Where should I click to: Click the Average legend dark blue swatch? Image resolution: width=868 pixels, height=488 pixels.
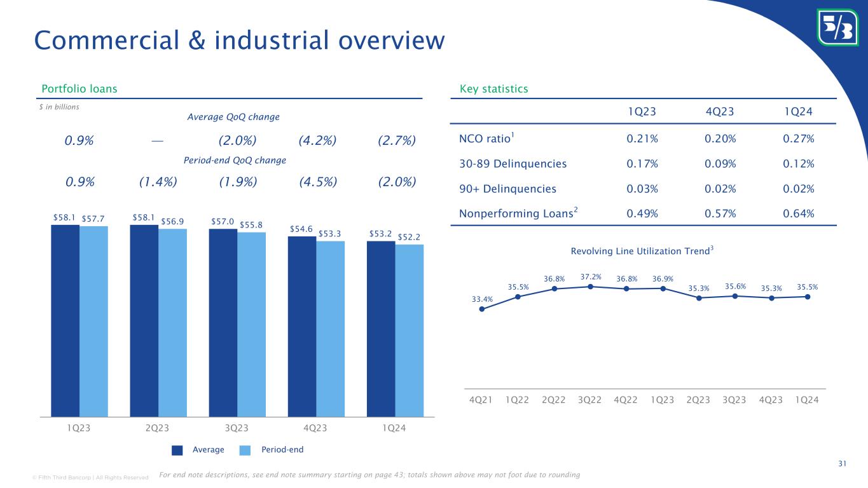click(177, 450)
